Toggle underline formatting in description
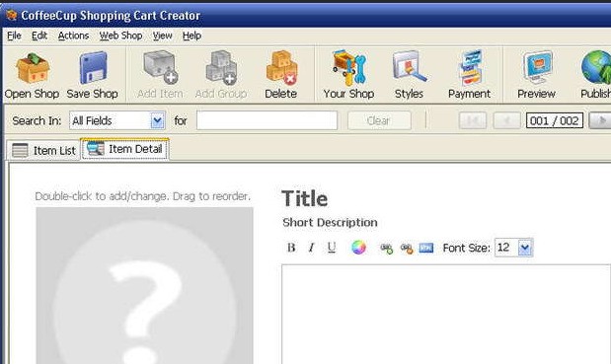 [332, 248]
